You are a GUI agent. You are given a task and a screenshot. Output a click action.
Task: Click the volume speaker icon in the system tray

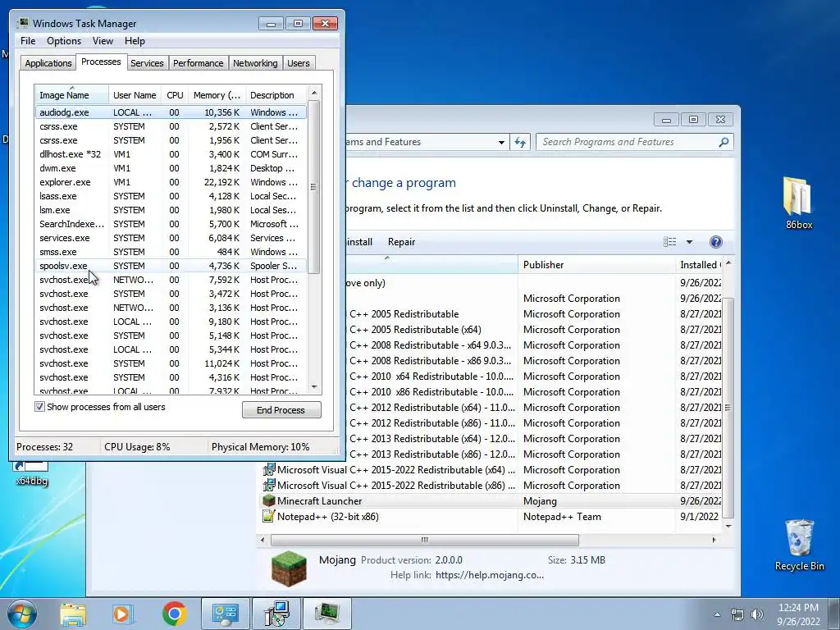tap(757, 614)
